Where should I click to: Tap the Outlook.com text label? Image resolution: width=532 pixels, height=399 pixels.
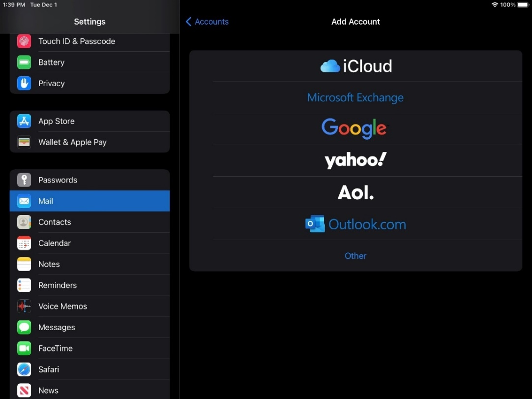367,224
